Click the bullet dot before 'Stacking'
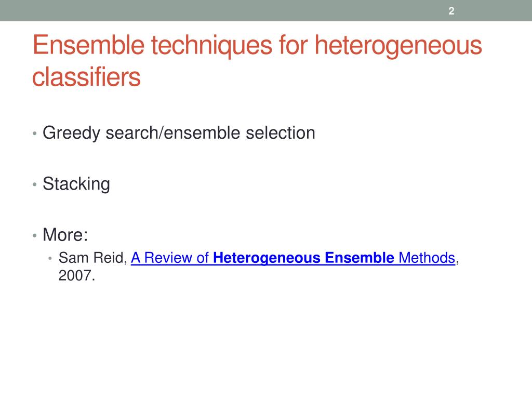Screen dimensions: 532x399 pyautogui.click(x=35, y=184)
